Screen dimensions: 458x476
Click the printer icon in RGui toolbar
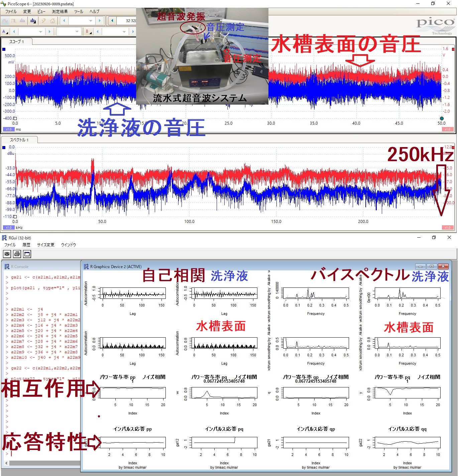17,254
